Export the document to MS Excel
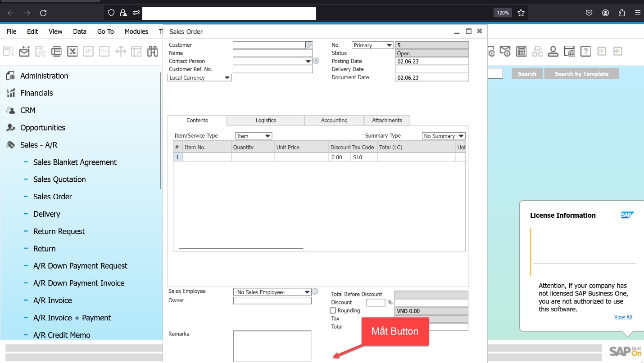Viewport: 644px width, 363px height. [72, 51]
